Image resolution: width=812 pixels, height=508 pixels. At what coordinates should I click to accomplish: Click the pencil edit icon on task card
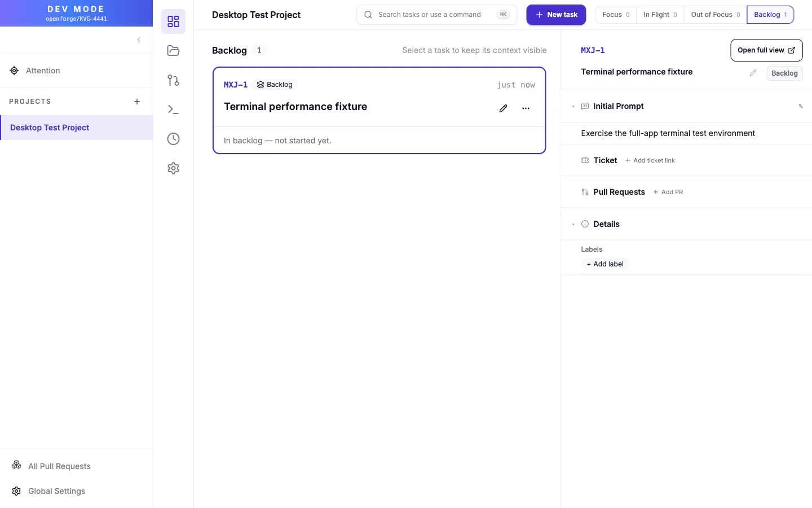(x=504, y=108)
